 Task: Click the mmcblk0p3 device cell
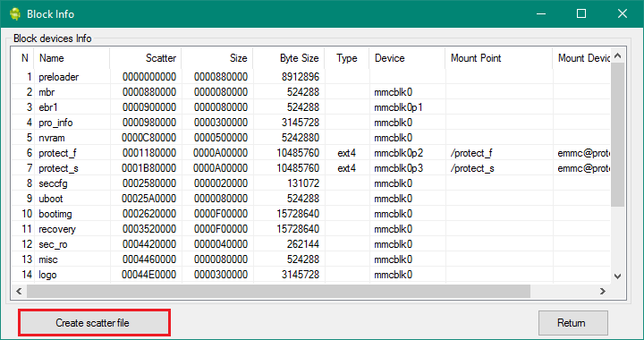[x=398, y=168]
